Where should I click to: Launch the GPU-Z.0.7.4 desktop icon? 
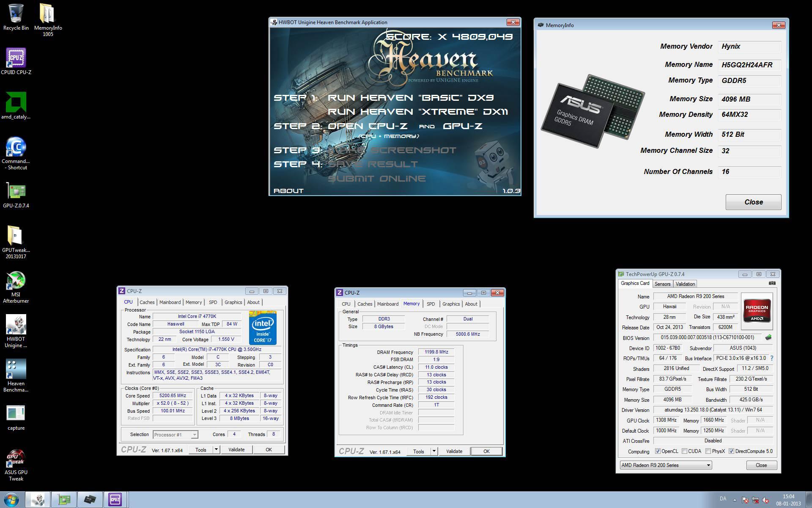coord(16,196)
